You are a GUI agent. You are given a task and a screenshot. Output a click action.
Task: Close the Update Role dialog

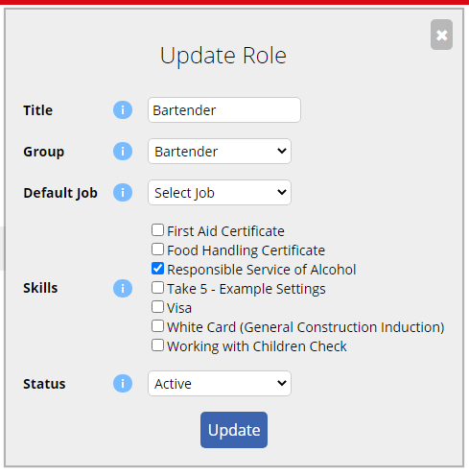pos(441,35)
